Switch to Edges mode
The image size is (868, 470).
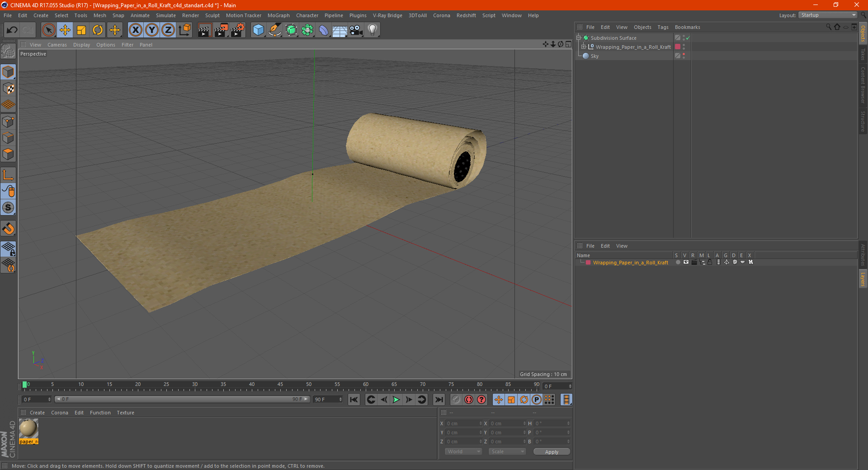8,138
